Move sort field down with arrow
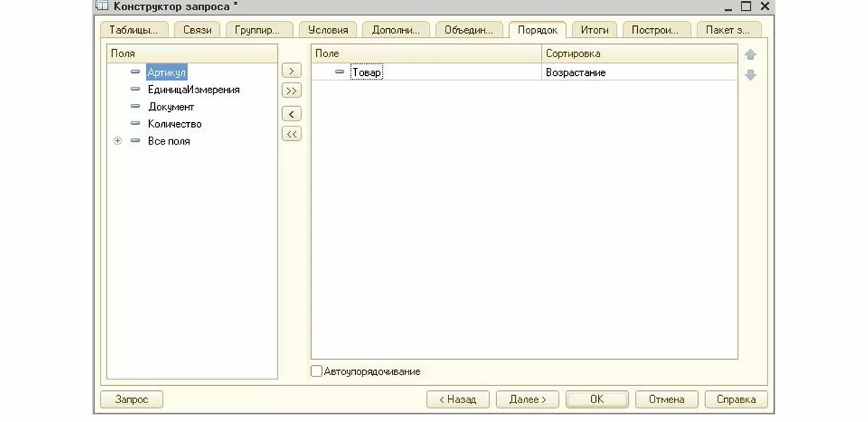The width and height of the screenshot is (868, 422). click(750, 74)
